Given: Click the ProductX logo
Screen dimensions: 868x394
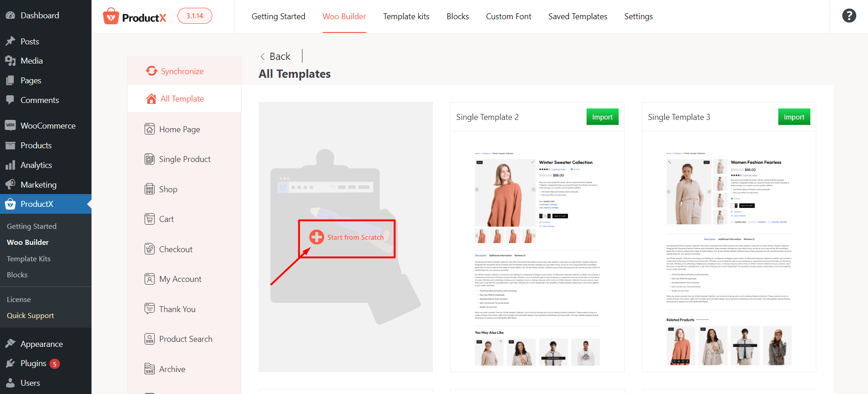Looking at the screenshot, I should click(135, 16).
